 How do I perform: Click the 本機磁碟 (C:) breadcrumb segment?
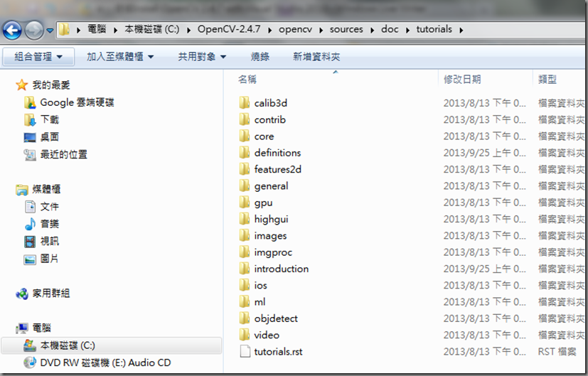(152, 29)
